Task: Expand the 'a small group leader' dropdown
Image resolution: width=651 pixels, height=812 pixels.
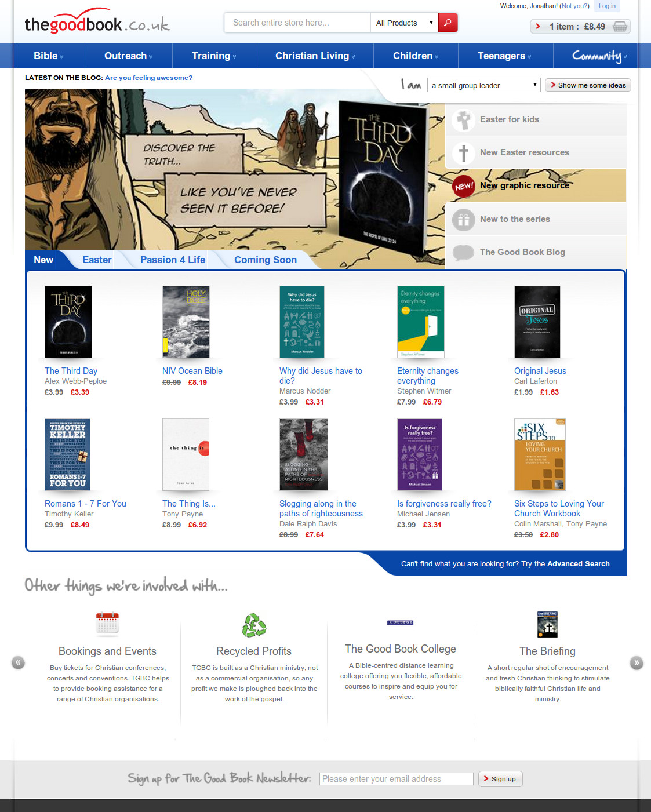Action: coord(484,85)
